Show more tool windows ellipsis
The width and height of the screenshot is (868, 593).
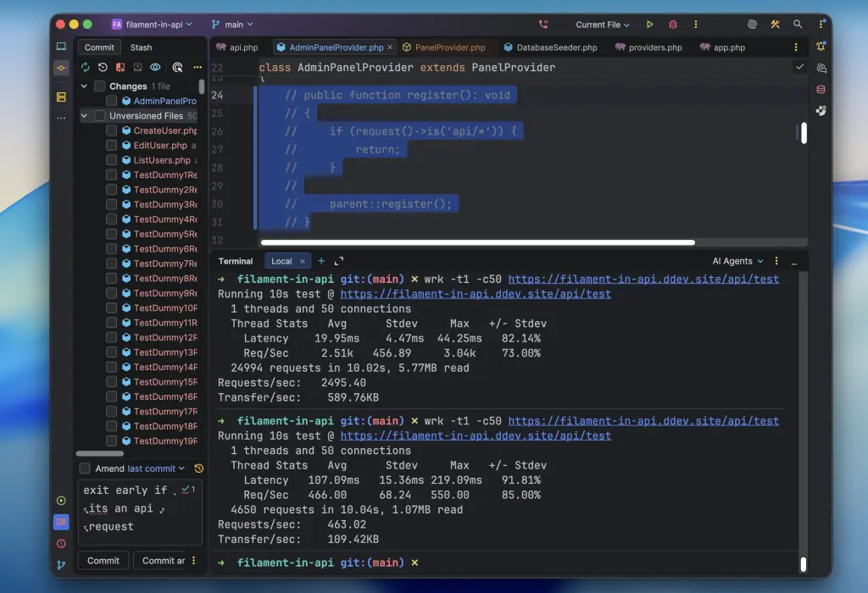pyautogui.click(x=61, y=118)
